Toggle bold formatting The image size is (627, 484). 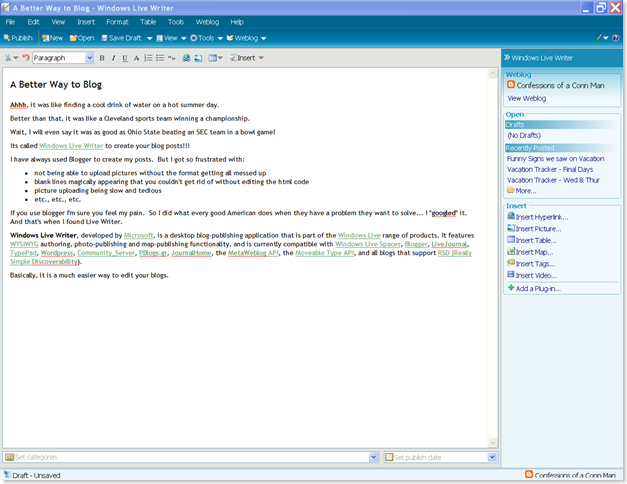click(102, 58)
